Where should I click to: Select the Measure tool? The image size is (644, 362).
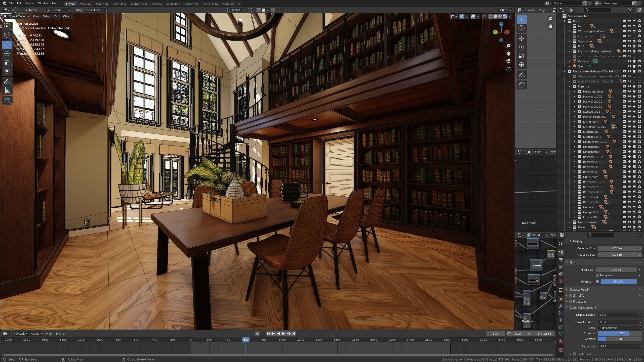[7, 90]
